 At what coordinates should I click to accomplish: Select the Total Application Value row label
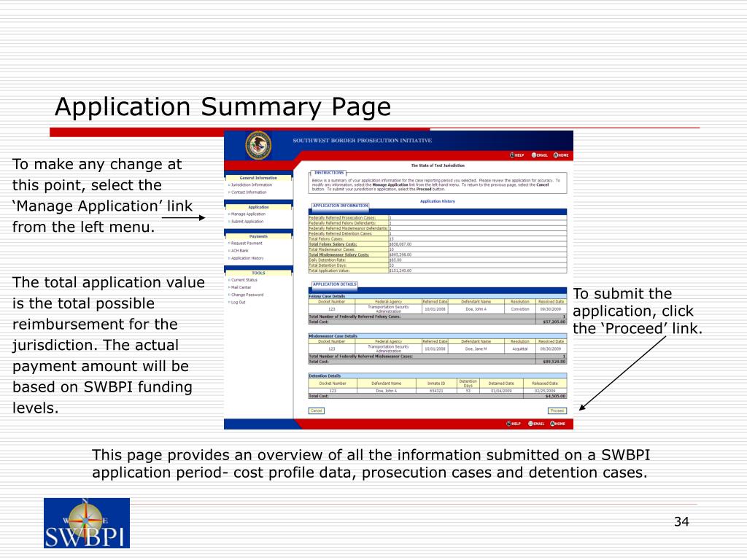pos(329,271)
